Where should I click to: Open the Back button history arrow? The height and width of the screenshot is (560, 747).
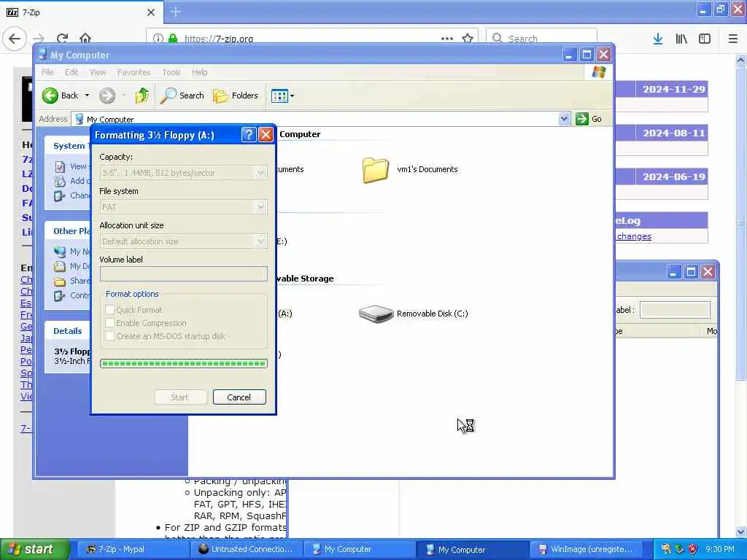[x=87, y=96]
